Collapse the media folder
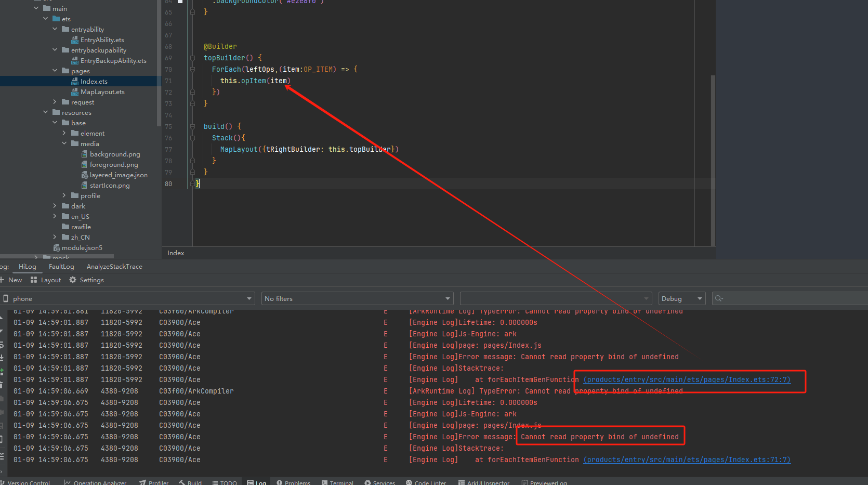Viewport: 868px width, 485px height. [x=64, y=143]
